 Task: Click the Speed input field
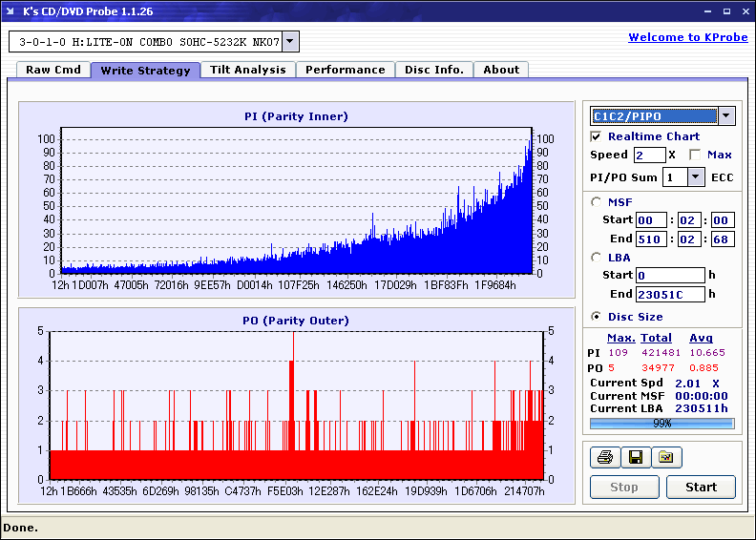coord(649,155)
